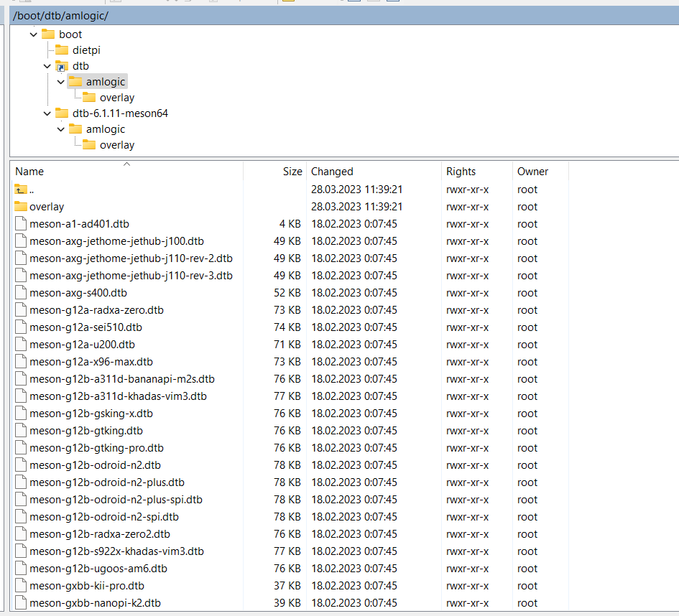Click the boot folder icon in tree
Image resolution: width=679 pixels, height=616 pixels.
coord(48,34)
